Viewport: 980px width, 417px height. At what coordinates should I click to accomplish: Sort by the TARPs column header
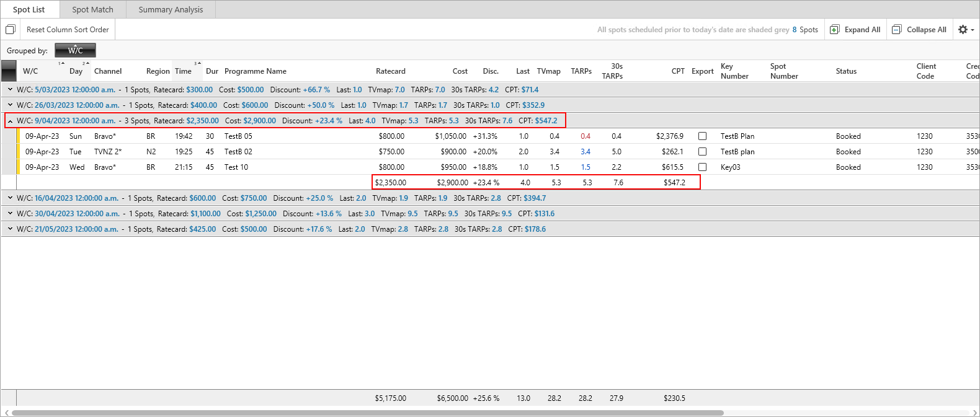tap(581, 71)
